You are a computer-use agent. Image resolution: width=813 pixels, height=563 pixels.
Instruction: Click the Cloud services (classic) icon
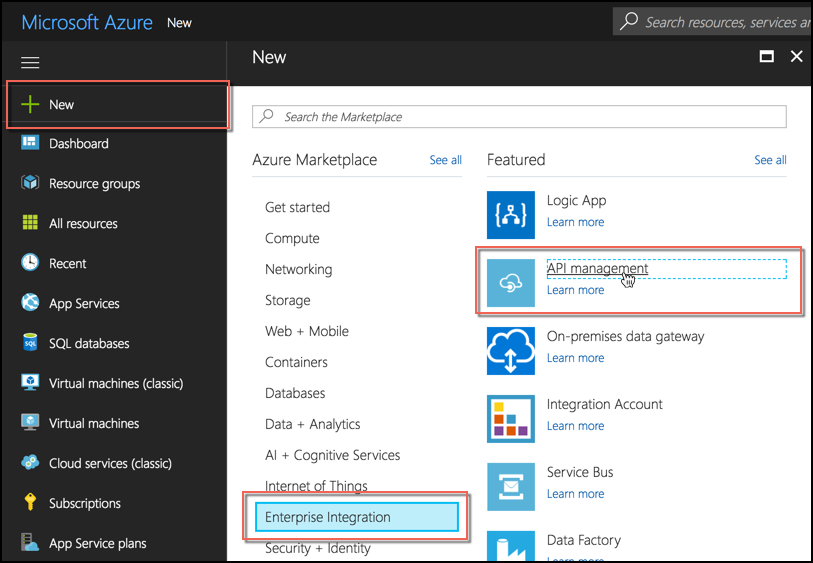click(30, 462)
